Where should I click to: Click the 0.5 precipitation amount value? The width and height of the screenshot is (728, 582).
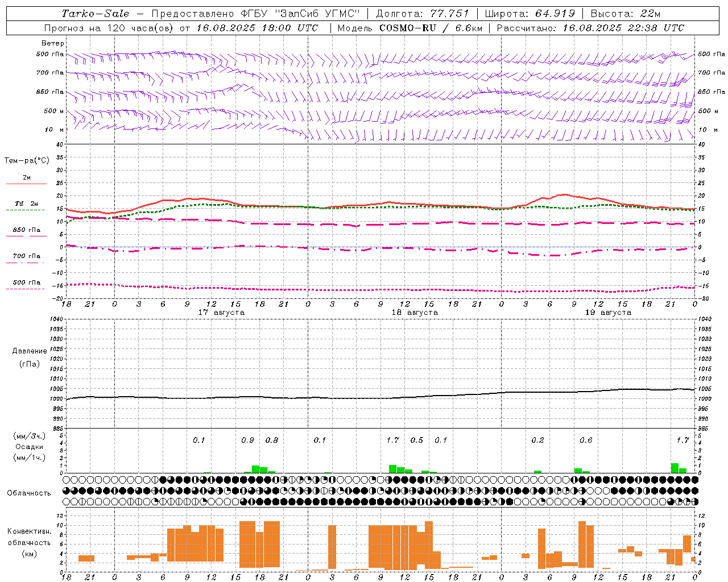click(417, 440)
